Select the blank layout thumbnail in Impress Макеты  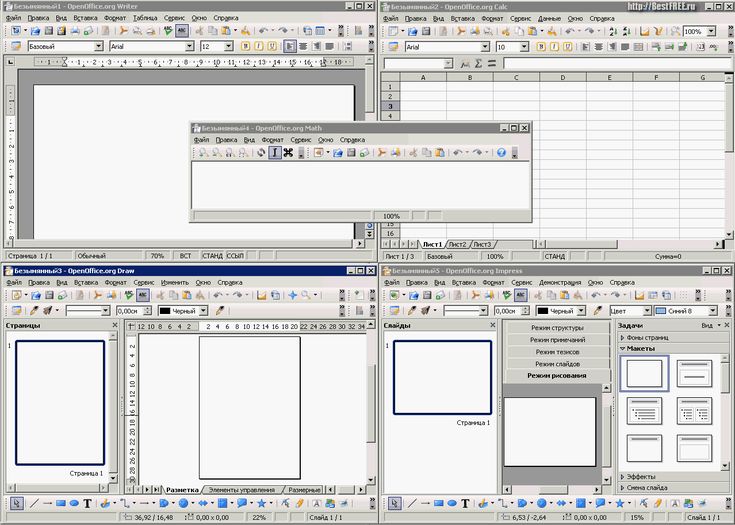tap(644, 373)
